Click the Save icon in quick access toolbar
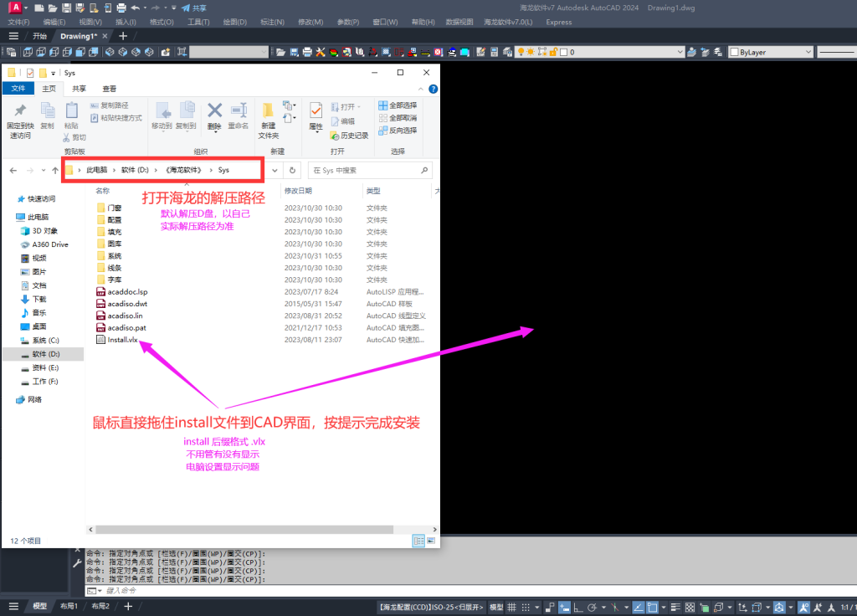This screenshot has width=857, height=616. pyautogui.click(x=66, y=8)
